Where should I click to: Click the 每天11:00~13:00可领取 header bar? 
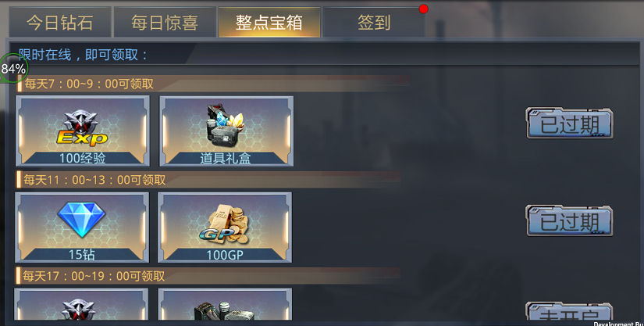208,180
